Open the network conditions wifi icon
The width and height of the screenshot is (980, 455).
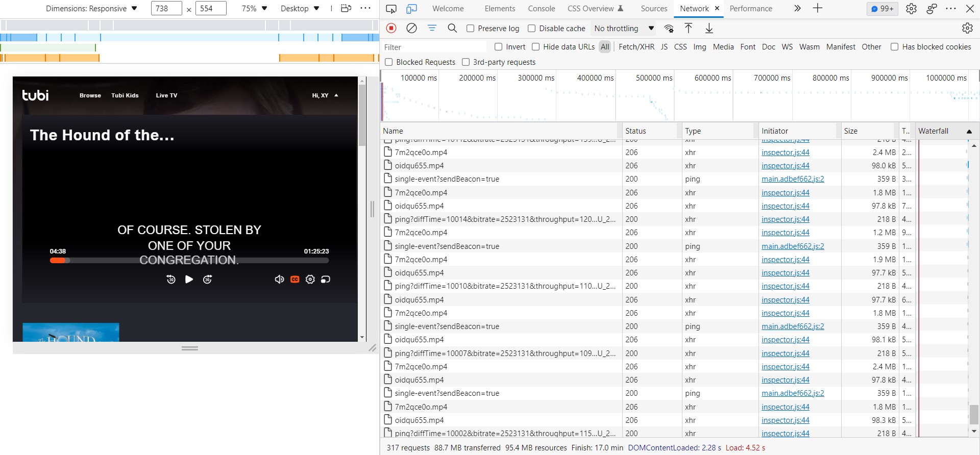(669, 29)
